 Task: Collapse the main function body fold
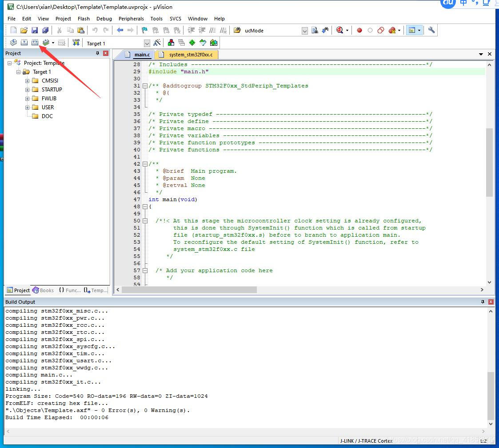pos(145,206)
